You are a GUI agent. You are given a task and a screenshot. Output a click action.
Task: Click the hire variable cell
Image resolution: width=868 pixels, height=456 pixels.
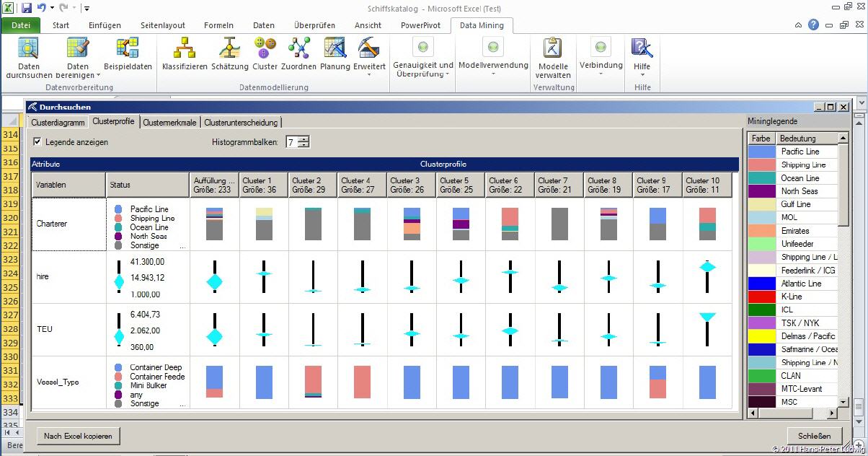[68, 277]
